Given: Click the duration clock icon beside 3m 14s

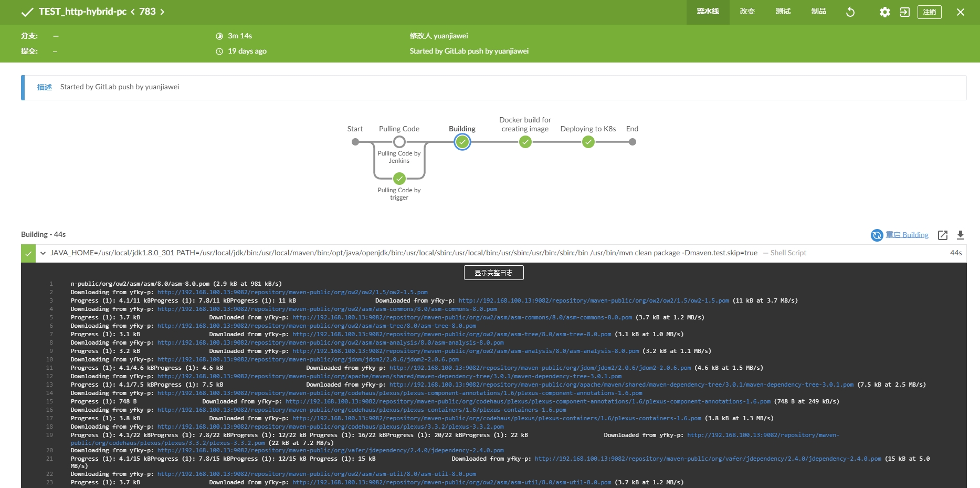Looking at the screenshot, I should point(219,36).
